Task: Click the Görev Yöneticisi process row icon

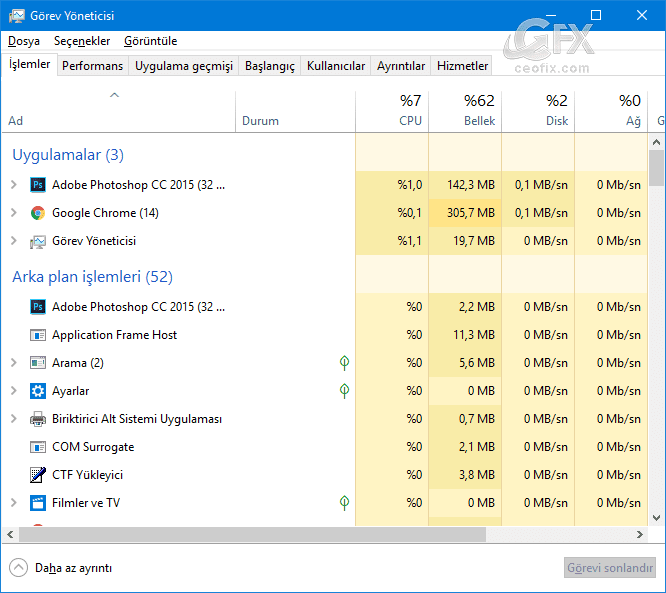Action: tap(38, 242)
